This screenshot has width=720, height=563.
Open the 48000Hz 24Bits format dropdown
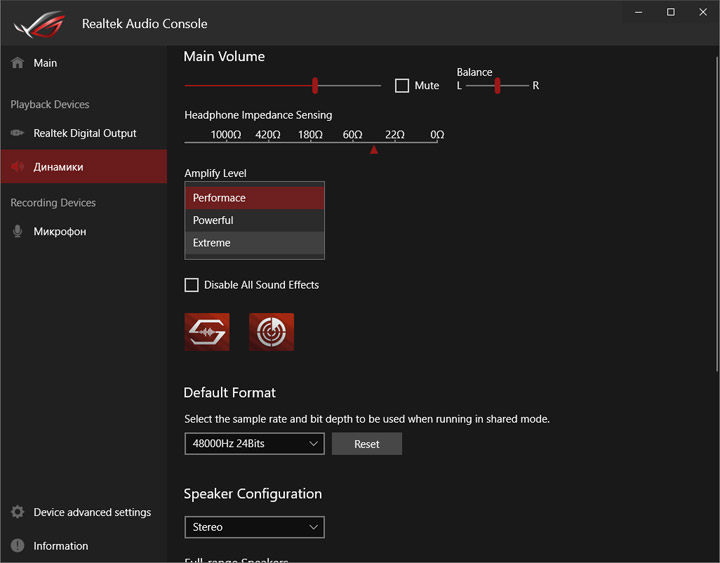(x=254, y=443)
